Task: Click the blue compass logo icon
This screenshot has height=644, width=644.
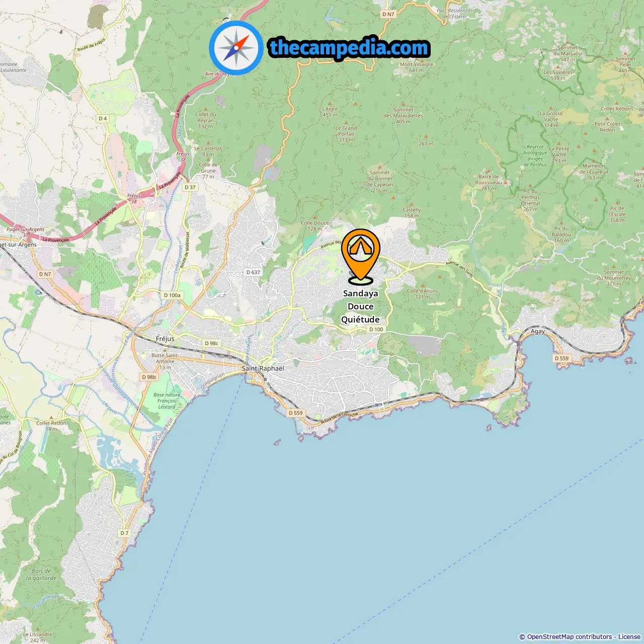Action: point(236,48)
